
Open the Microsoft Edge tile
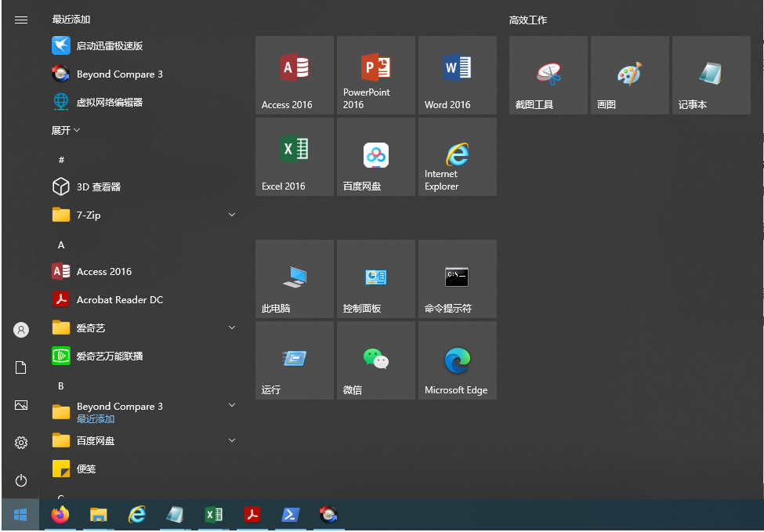pos(457,360)
